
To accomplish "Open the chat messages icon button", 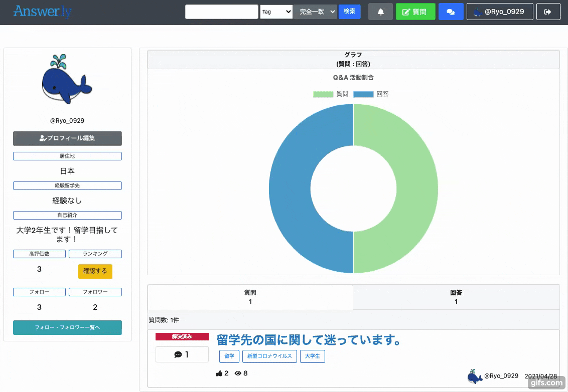I will click(x=451, y=12).
